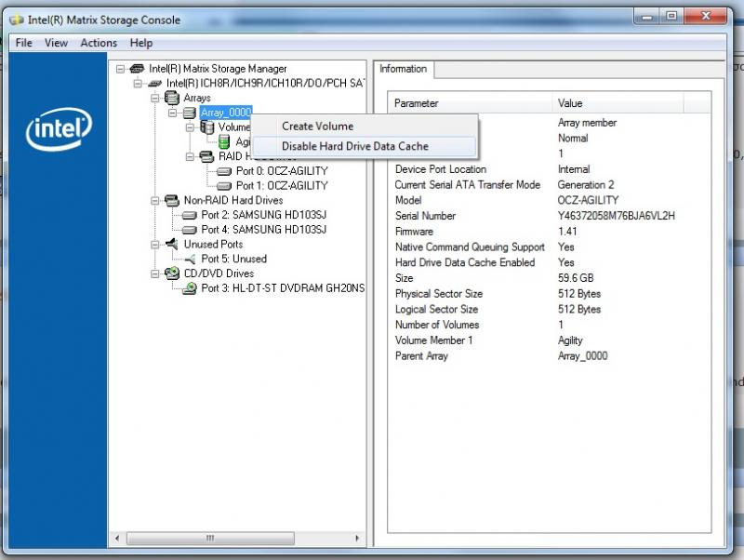Viewport: 744px width, 560px height.
Task: Click the Port 2 SAMSUNG drive icon
Action: [190, 216]
